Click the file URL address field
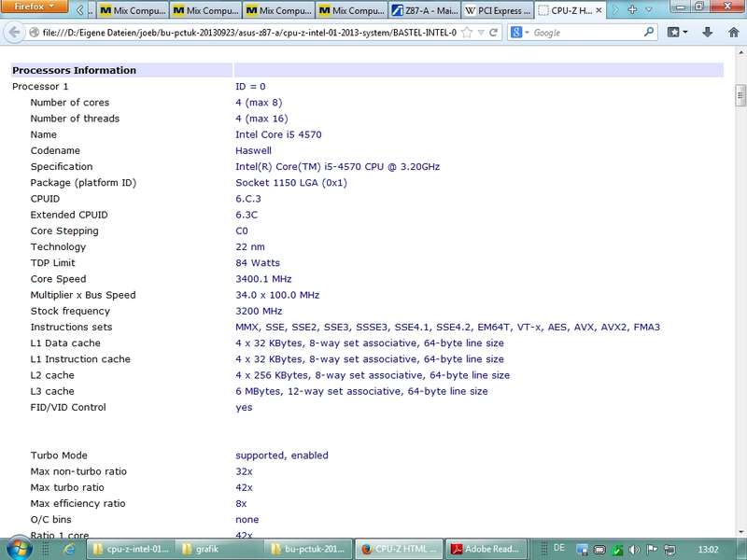Screen dimensions: 747x560 pyautogui.click(x=249, y=33)
